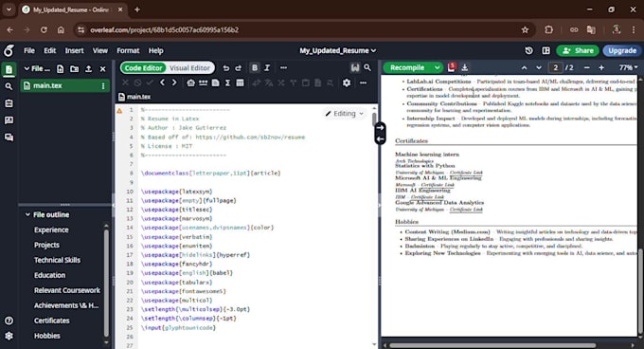Create a new folder in file tree

(74, 68)
